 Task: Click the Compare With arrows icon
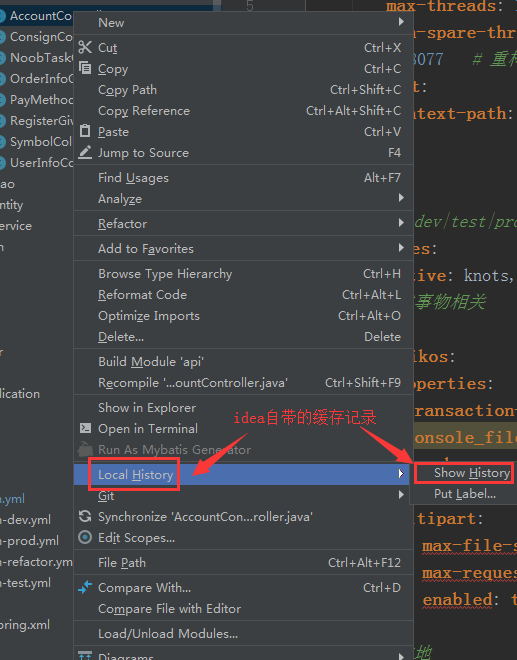(x=85, y=587)
